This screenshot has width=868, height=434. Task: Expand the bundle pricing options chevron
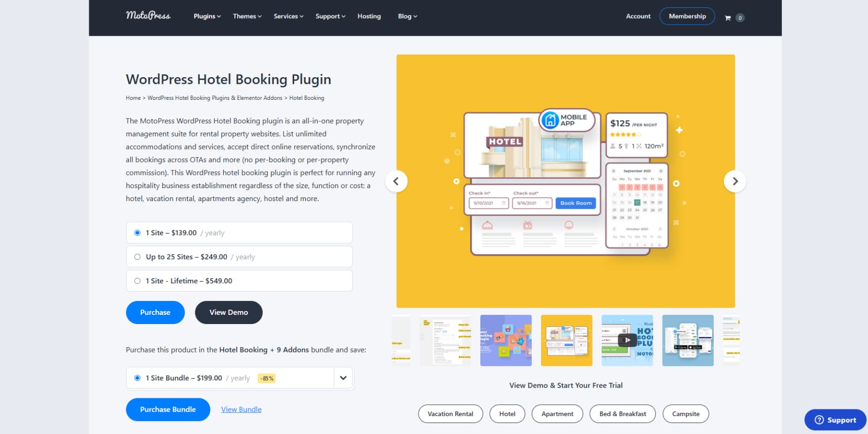tap(343, 378)
